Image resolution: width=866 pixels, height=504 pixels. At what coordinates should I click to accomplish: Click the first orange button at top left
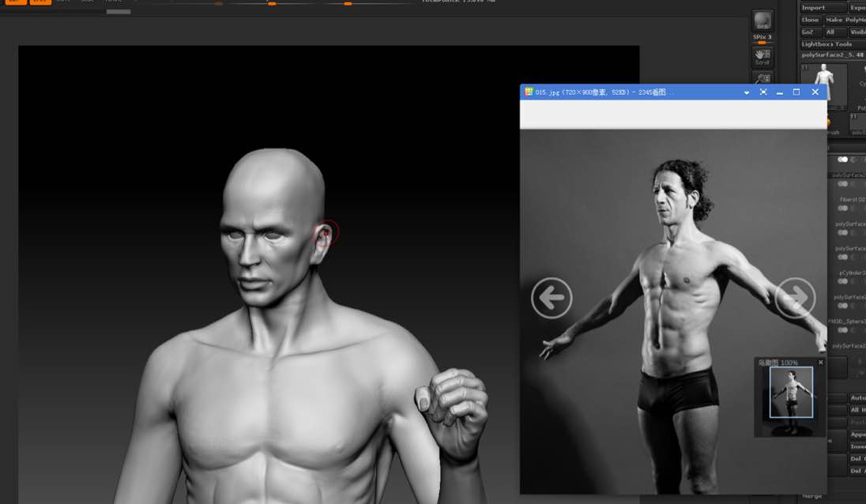[16, 2]
